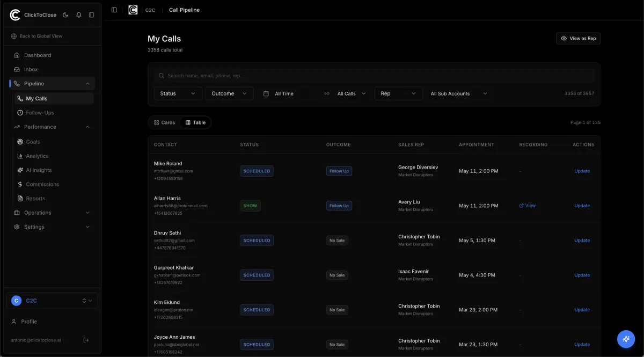This screenshot has height=357, width=644.
Task: Click the C2C logo in breadcrumb
Action: click(x=133, y=10)
